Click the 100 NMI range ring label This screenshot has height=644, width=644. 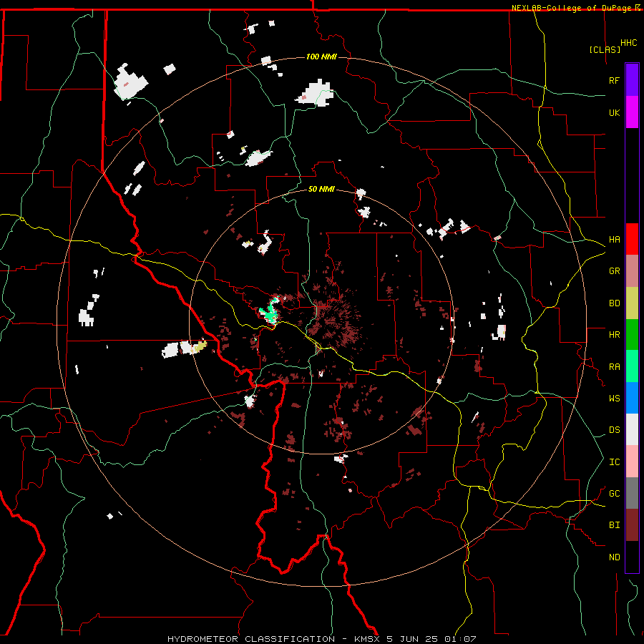pos(321,57)
